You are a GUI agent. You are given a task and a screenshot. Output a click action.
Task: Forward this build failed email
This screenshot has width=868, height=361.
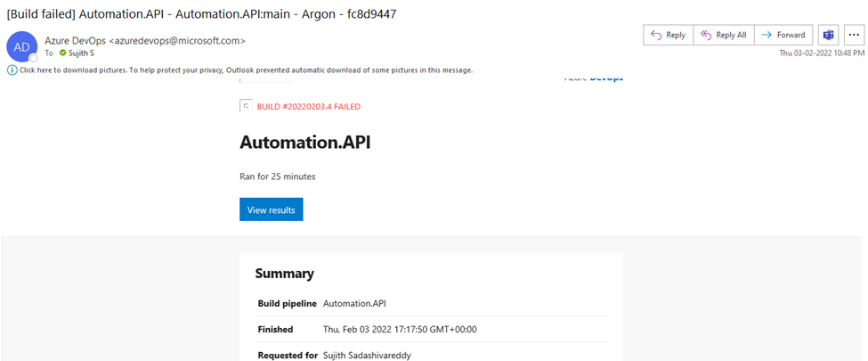pos(783,35)
